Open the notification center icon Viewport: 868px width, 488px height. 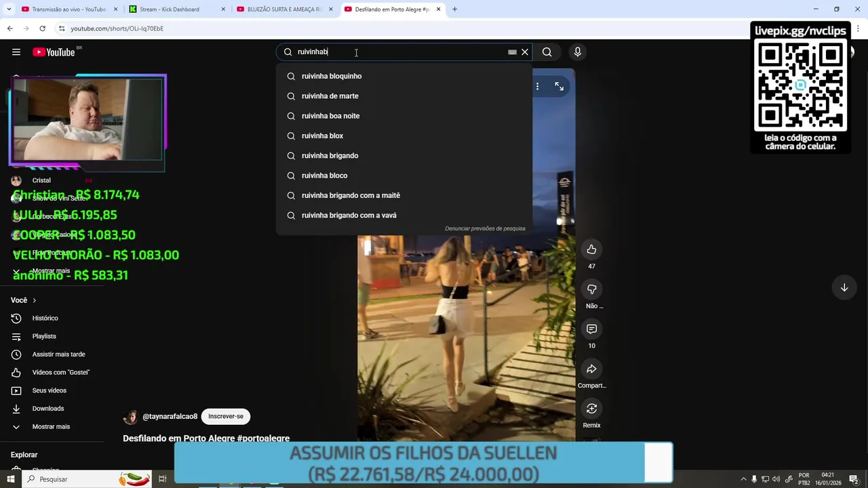854,479
